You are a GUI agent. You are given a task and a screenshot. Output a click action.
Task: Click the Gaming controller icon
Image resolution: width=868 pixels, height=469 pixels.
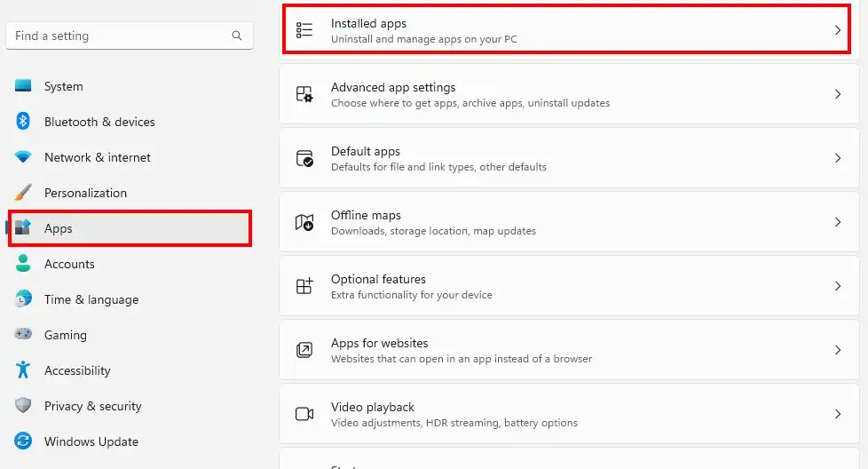tap(23, 334)
